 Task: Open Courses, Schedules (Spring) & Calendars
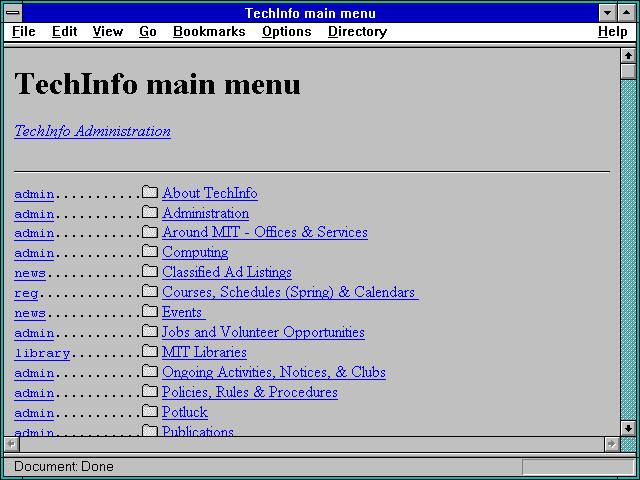290,293
